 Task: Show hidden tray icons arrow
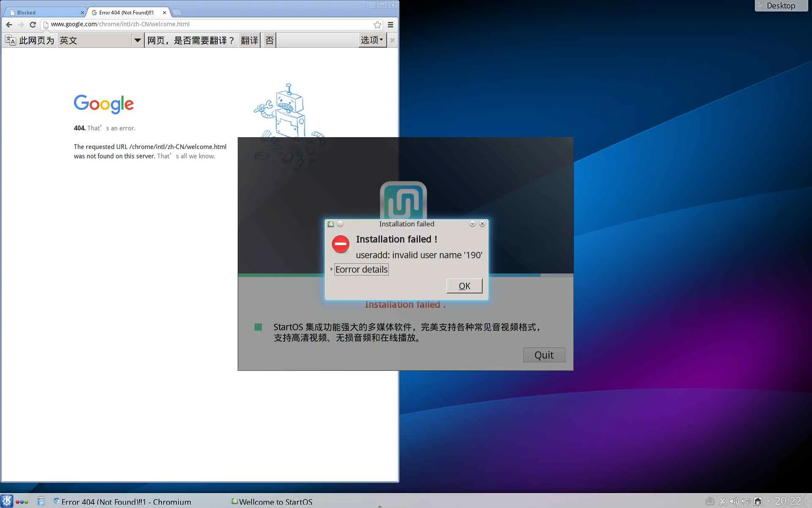tap(768, 501)
